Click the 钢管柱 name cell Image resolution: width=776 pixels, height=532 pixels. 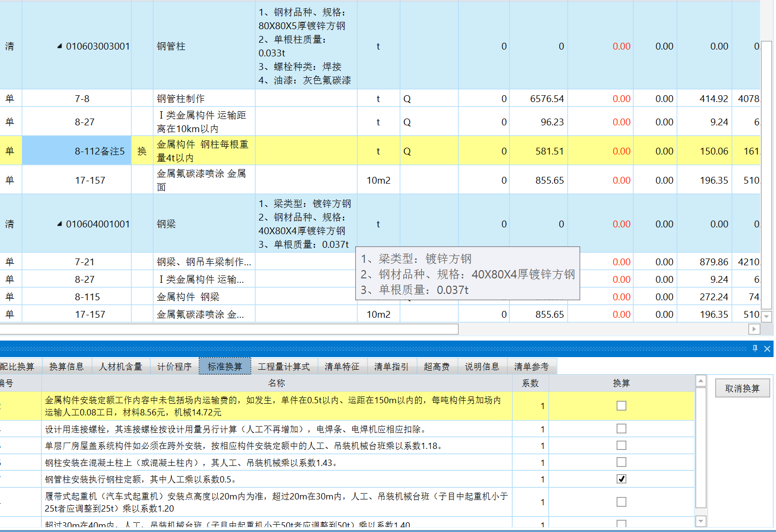(x=204, y=46)
